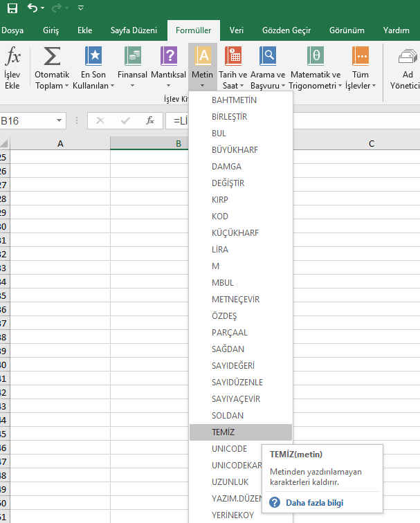Select the UZUNLUK function
The width and height of the screenshot is (420, 523).
230,482
